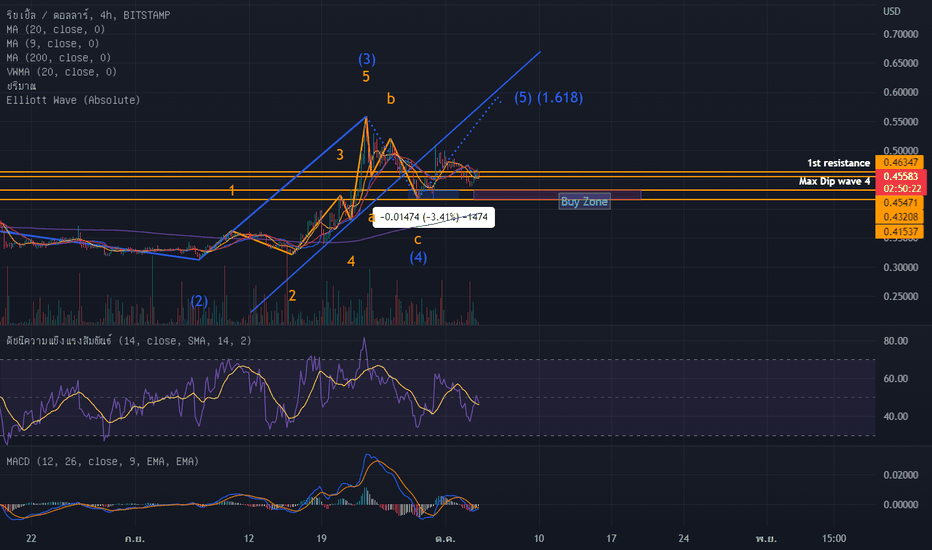Click the 0.25000 price axis value
Viewport: 932px width, 550px height.
900,297
